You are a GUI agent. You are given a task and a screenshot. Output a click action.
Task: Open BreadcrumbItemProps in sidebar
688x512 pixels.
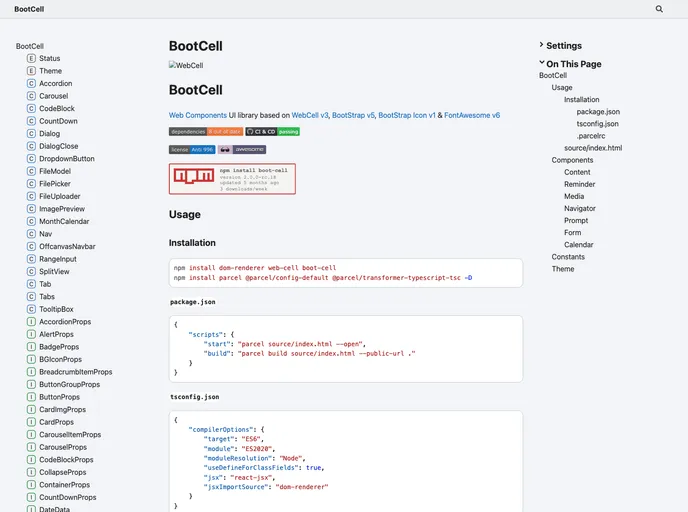coord(75,372)
